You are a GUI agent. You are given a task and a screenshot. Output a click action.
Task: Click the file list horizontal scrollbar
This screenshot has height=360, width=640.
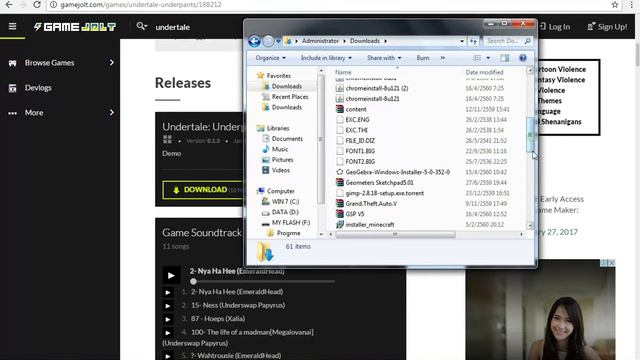tap(395, 234)
